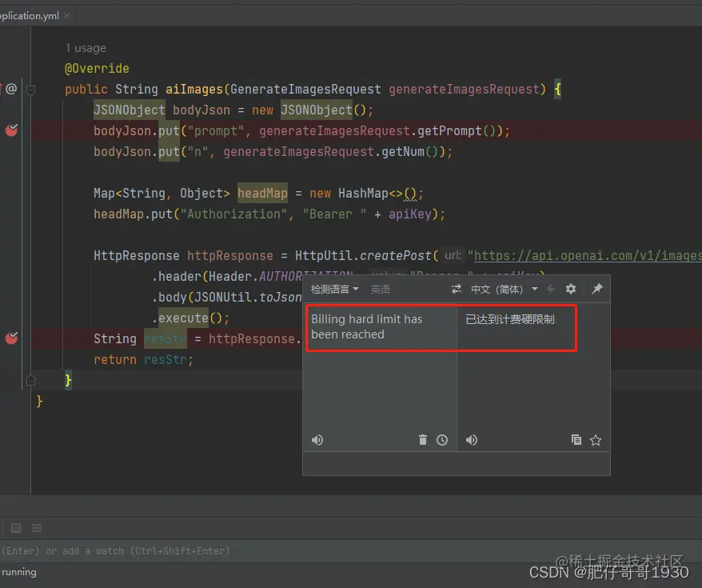Click the getNum() method call
This screenshot has width=702, height=588.
coord(410,152)
